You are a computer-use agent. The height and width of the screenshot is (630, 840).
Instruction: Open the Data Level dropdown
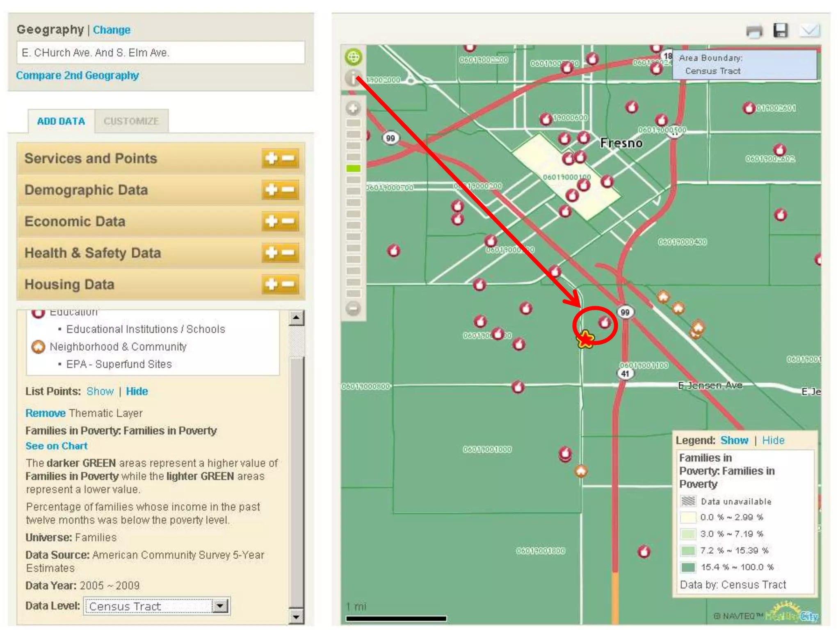pos(220,606)
